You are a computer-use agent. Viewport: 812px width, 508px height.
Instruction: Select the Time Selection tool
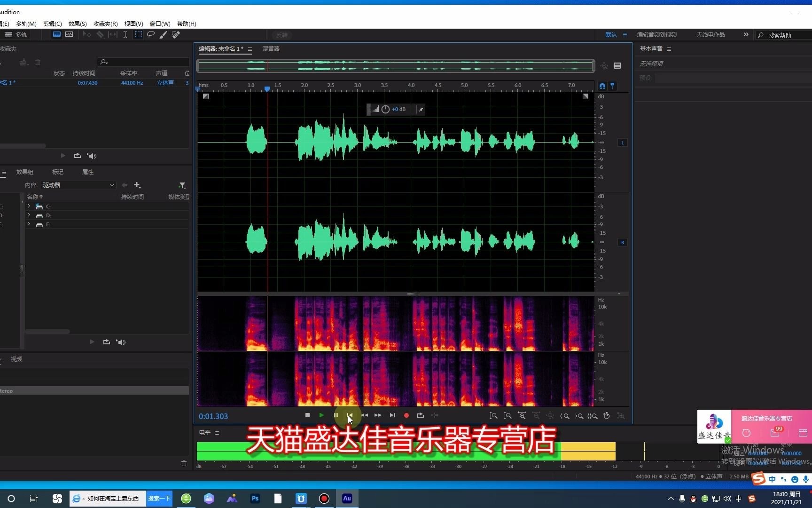coord(125,34)
